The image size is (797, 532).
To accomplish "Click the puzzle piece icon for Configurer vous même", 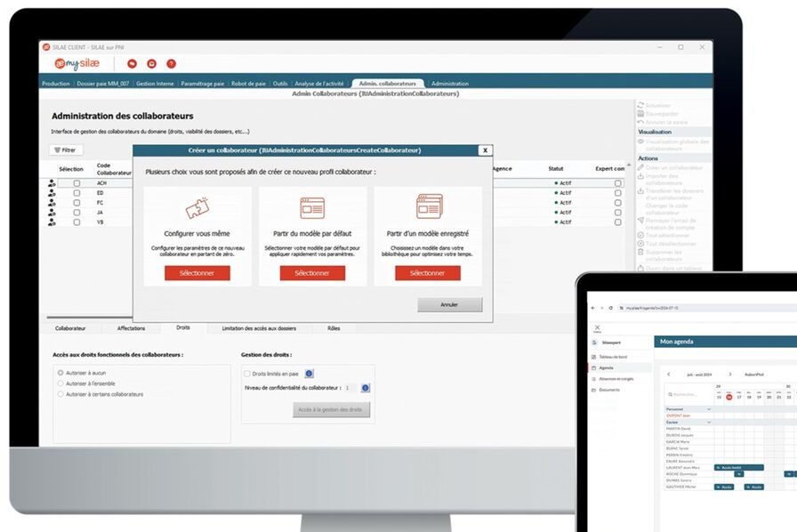I will [x=197, y=207].
